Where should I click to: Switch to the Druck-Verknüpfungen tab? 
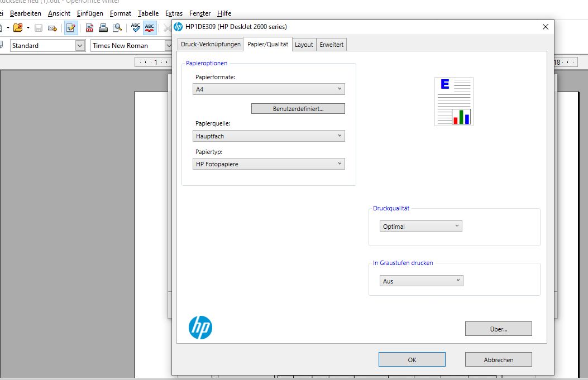coord(211,44)
